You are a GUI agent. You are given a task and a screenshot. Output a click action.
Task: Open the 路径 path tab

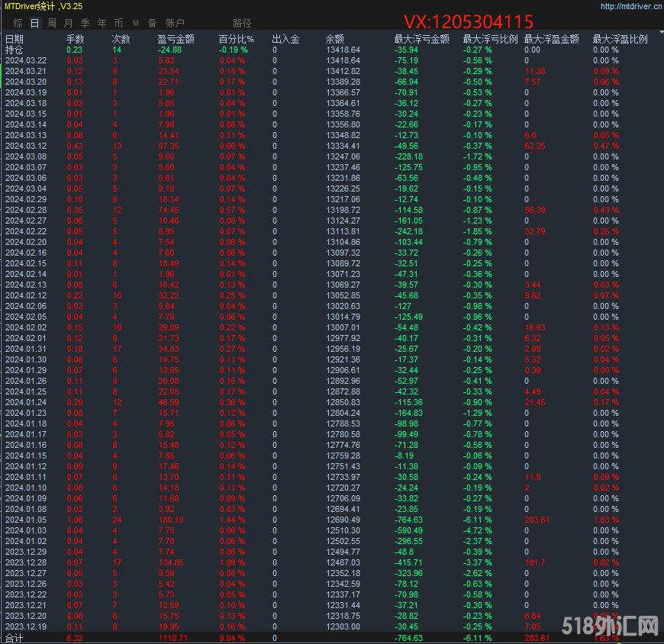tap(242, 23)
